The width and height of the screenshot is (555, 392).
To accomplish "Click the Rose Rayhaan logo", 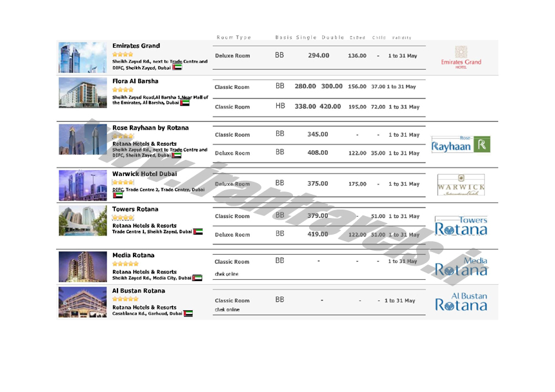I will pyautogui.click(x=461, y=144).
